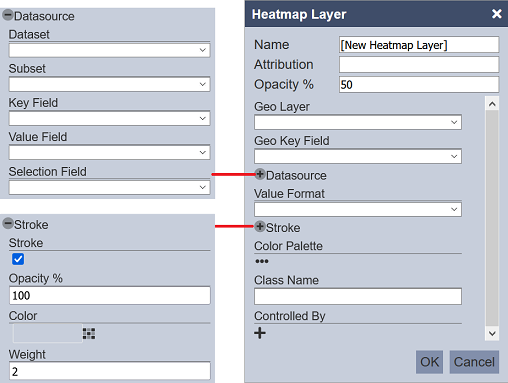Focus the Class Name text field
Screen dimensions: 508x383
[x=358, y=296]
